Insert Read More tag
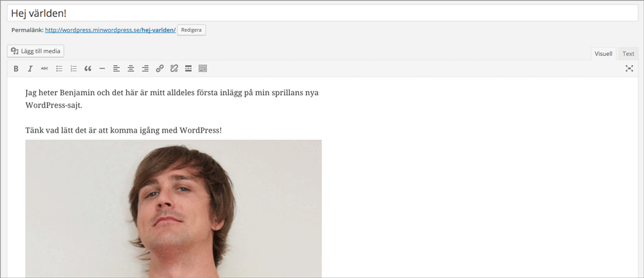Screen dimensions: 644x278 coord(188,69)
